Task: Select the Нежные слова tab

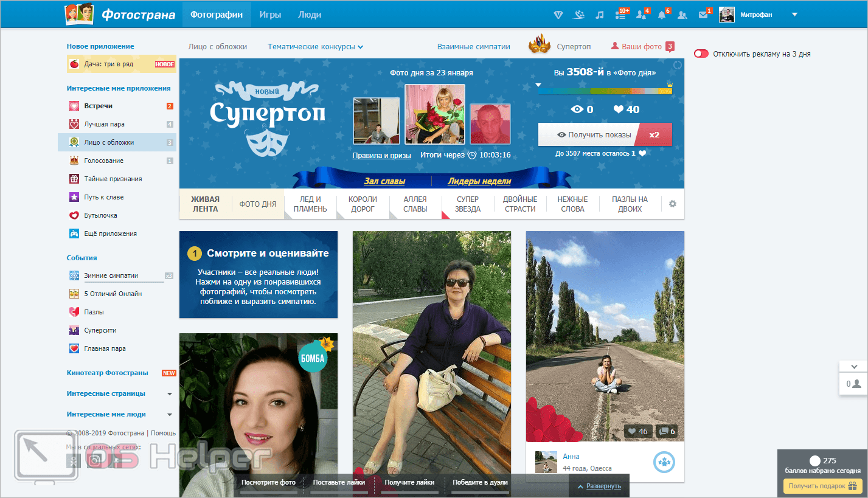Action: click(x=572, y=204)
